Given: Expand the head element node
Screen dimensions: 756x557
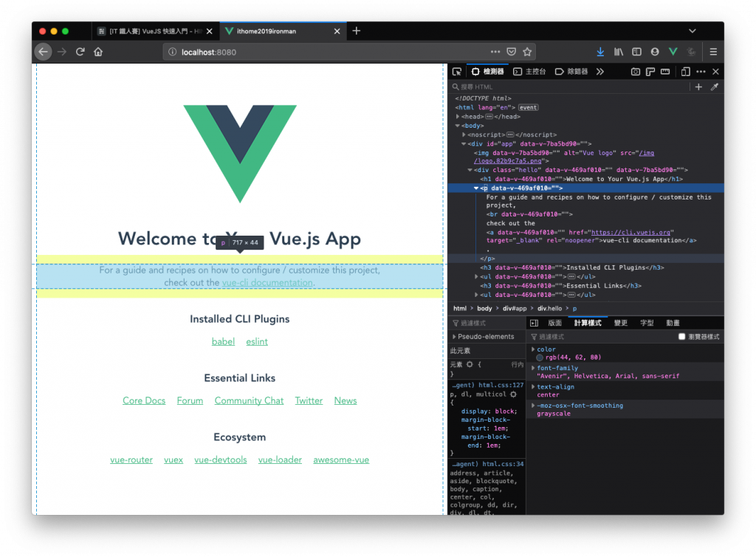Looking at the screenshot, I should click(458, 117).
